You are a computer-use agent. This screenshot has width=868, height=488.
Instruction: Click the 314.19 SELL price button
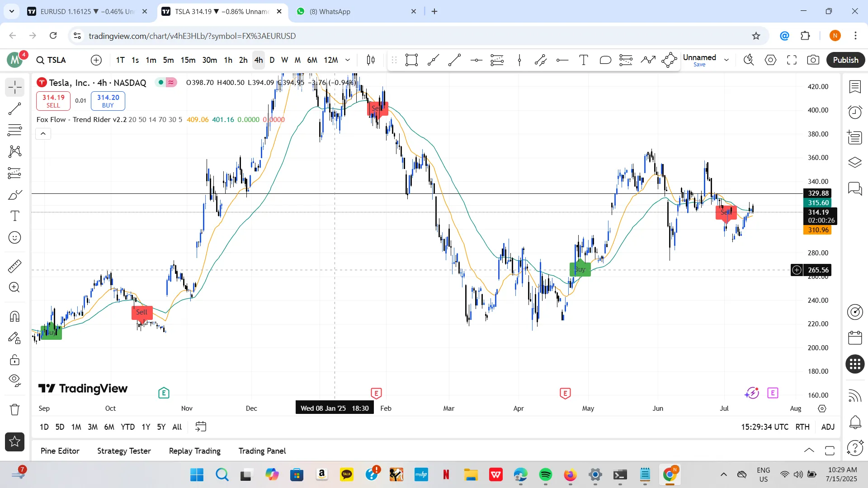coord(53,101)
